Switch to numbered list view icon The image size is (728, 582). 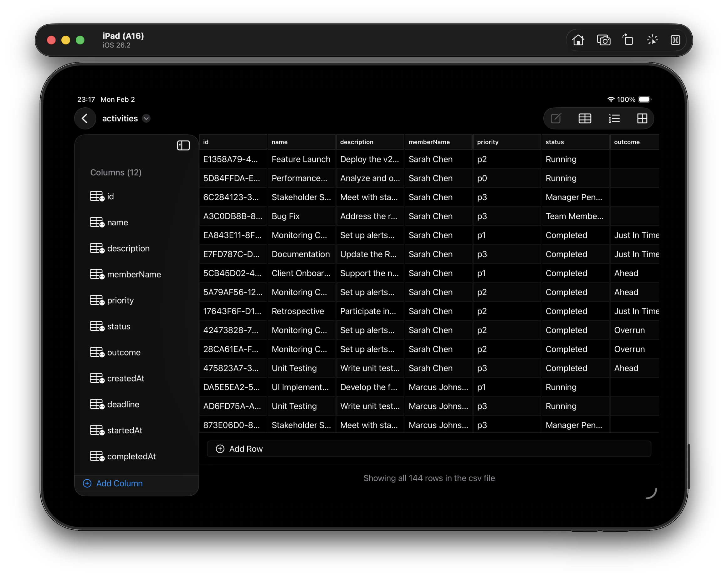point(613,119)
